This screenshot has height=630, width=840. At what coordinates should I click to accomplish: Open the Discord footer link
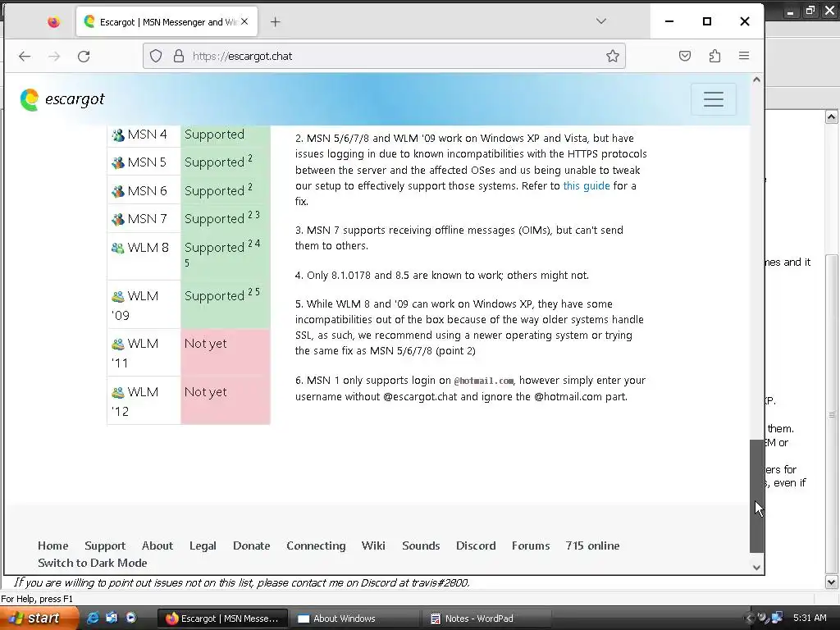tap(476, 546)
